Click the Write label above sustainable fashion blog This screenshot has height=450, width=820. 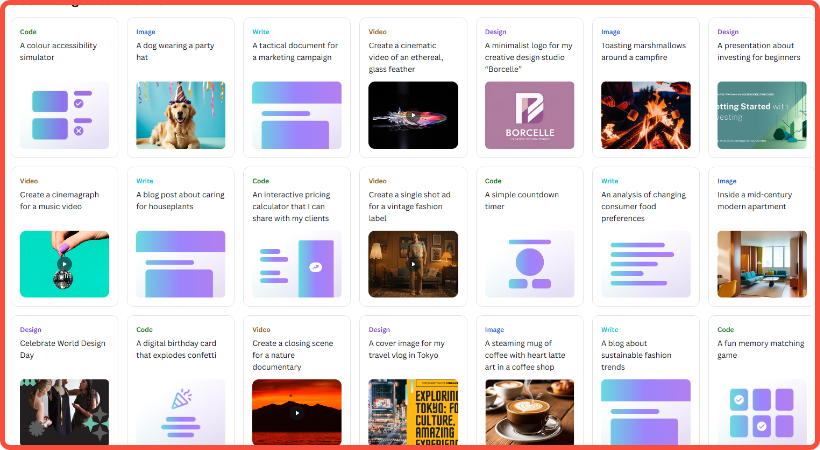coord(610,330)
